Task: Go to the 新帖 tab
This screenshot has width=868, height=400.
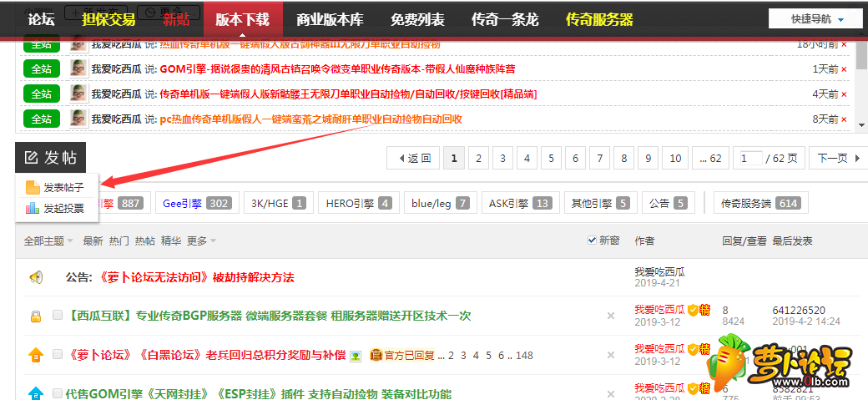Action: [177, 21]
